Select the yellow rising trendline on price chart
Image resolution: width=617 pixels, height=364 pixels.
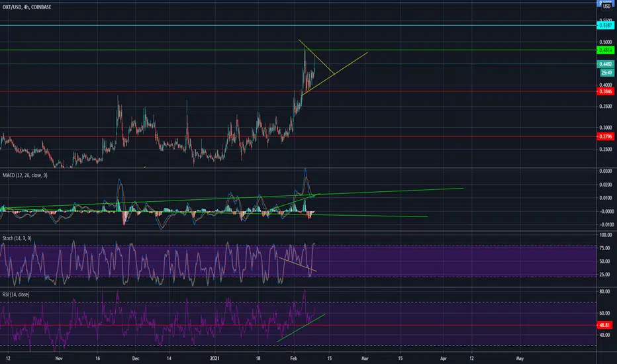[x=334, y=73]
